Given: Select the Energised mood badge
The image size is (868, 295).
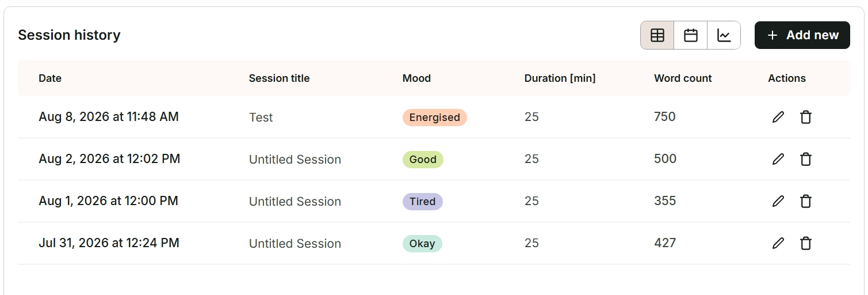Looking at the screenshot, I should [x=434, y=118].
